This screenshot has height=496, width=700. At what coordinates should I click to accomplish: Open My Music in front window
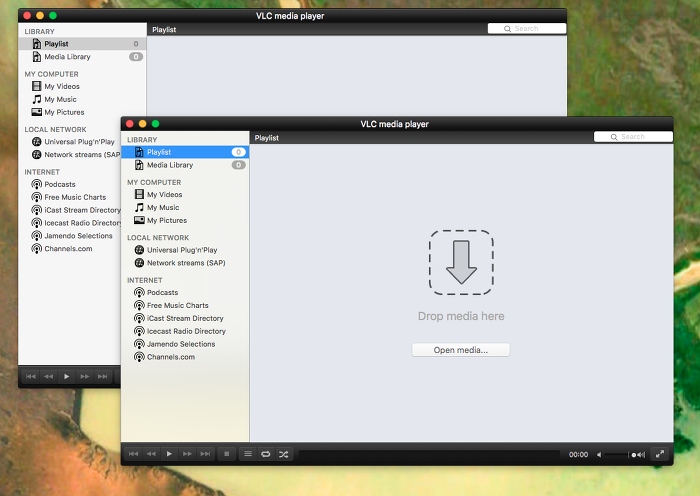click(185, 208)
